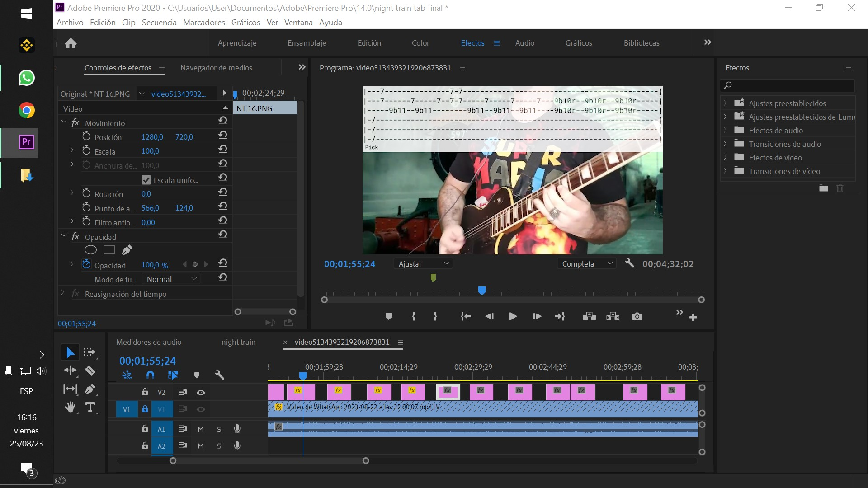Select the Selection arrow tool
The height and width of the screenshot is (488, 868).
[x=70, y=352]
